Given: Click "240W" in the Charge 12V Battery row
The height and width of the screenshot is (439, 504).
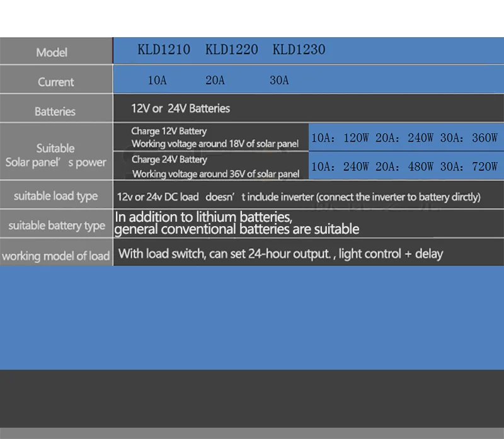Looking at the screenshot, I should click(x=420, y=138).
